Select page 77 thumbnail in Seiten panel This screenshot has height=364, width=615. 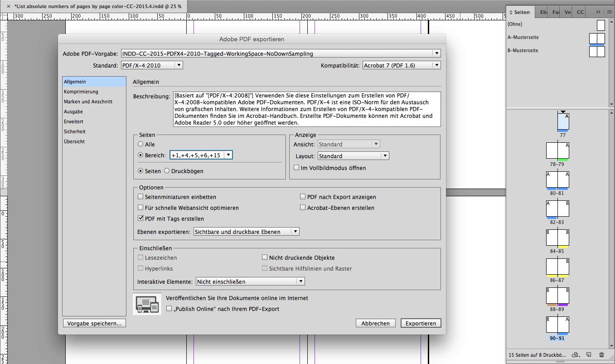coord(563,122)
